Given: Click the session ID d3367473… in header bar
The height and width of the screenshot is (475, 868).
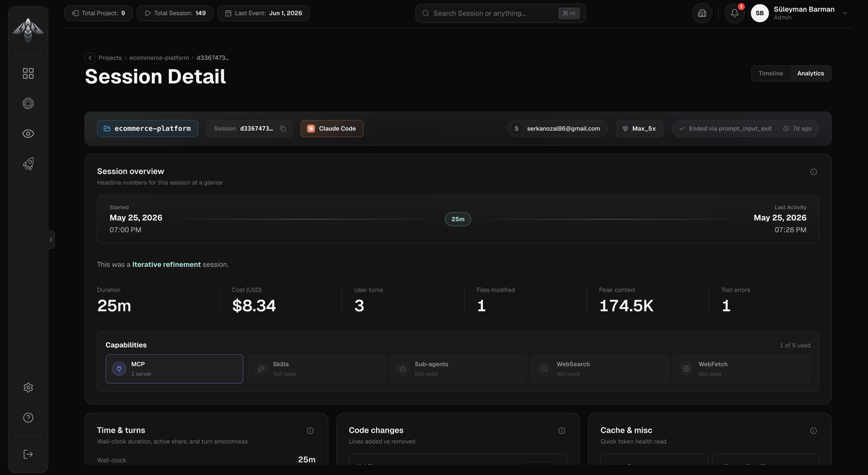Looking at the screenshot, I should coord(257,129).
